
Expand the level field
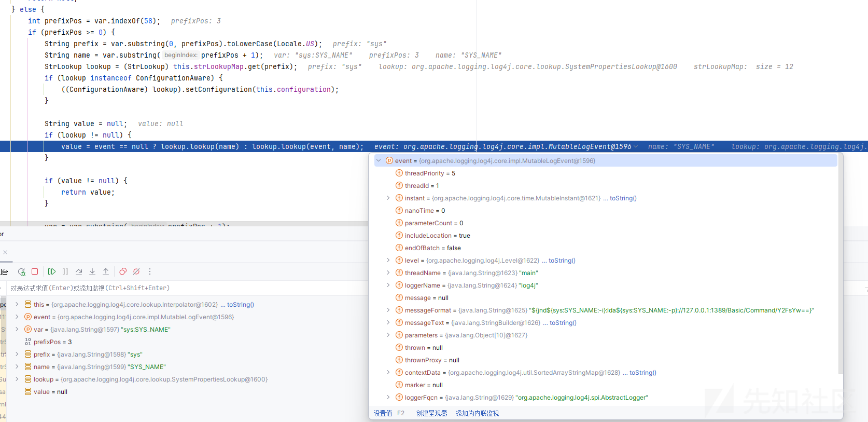tap(388, 260)
